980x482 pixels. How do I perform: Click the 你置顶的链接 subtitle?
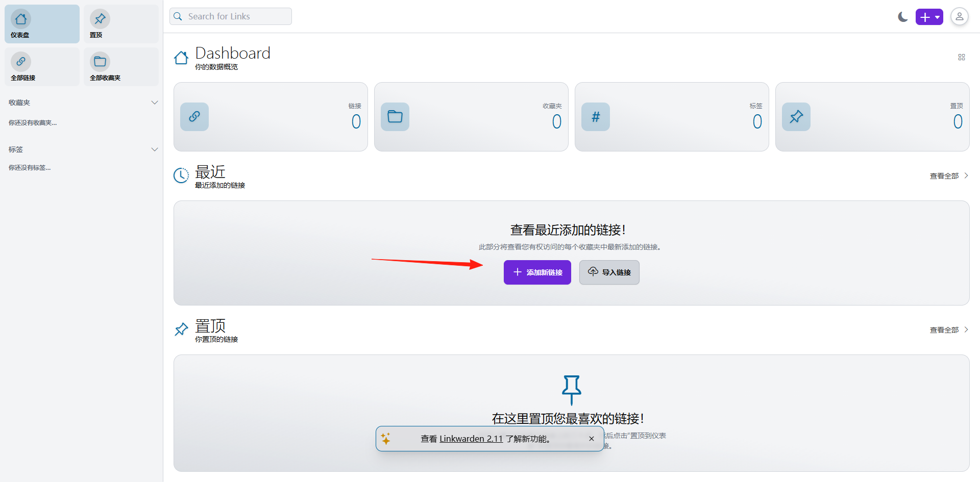(216, 339)
